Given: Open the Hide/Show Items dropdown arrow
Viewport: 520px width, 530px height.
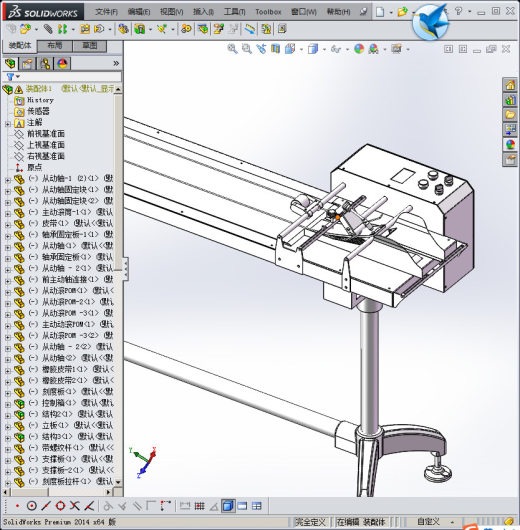Looking at the screenshot, I should (347, 50).
